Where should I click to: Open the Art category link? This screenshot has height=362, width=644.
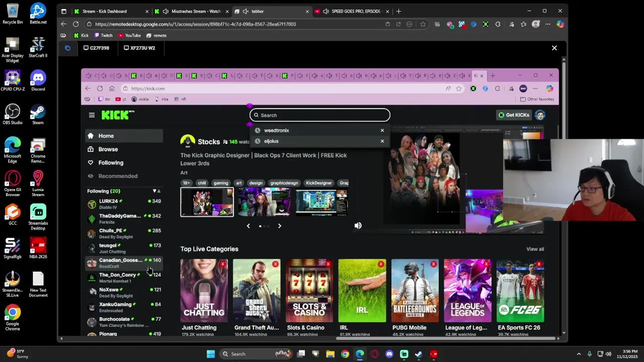pos(184,172)
